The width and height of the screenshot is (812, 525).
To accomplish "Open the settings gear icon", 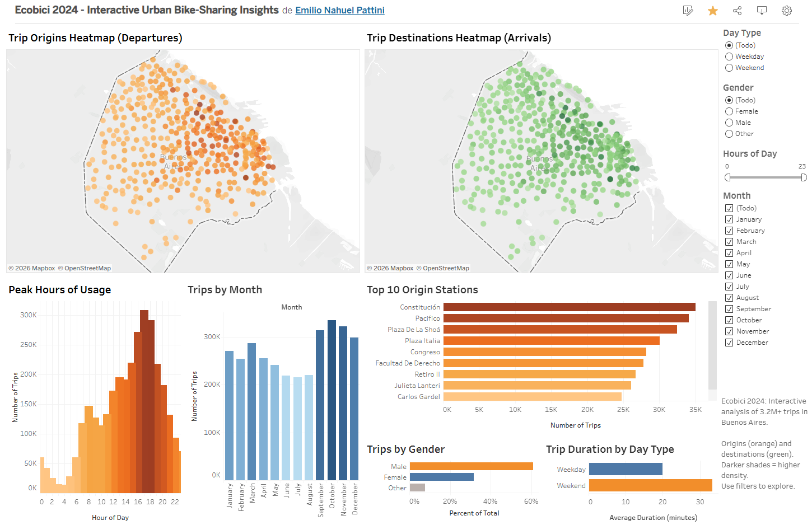I will pos(786,10).
